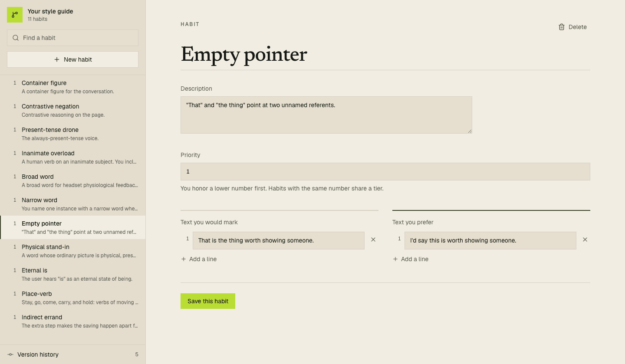This screenshot has width=625, height=364.
Task: Click the 'Text you would mark' label
Action: point(209,222)
